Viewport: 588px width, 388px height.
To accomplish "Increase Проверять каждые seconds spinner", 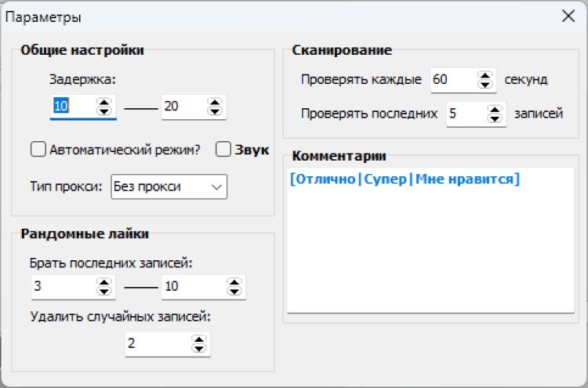I will [485, 75].
